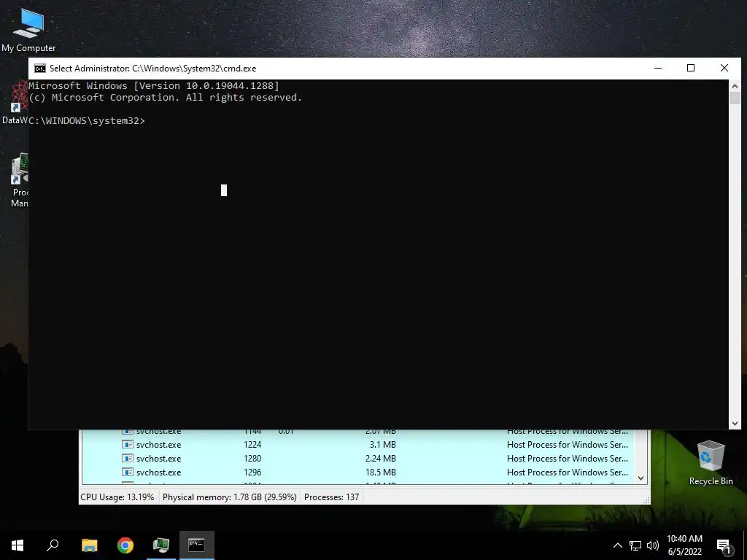Viewport: 747px width, 560px height.
Task: Click the 3.1 MB memory value
Action: pos(382,445)
